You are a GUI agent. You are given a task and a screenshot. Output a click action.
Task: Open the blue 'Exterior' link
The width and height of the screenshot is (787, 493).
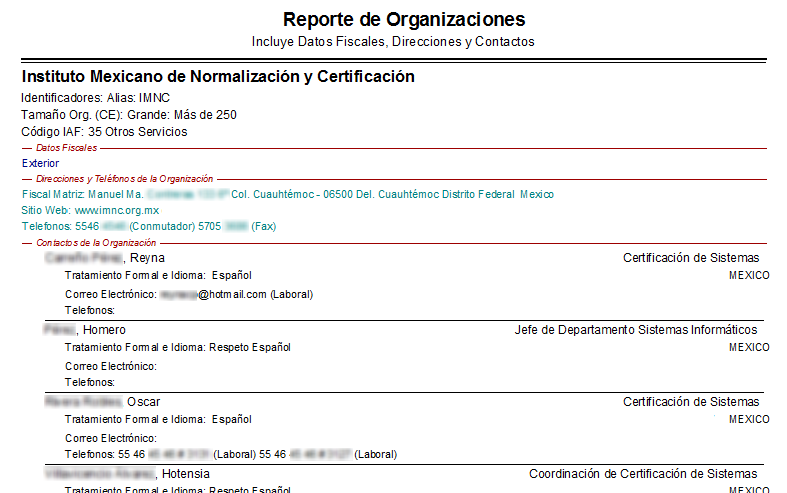[x=40, y=163]
